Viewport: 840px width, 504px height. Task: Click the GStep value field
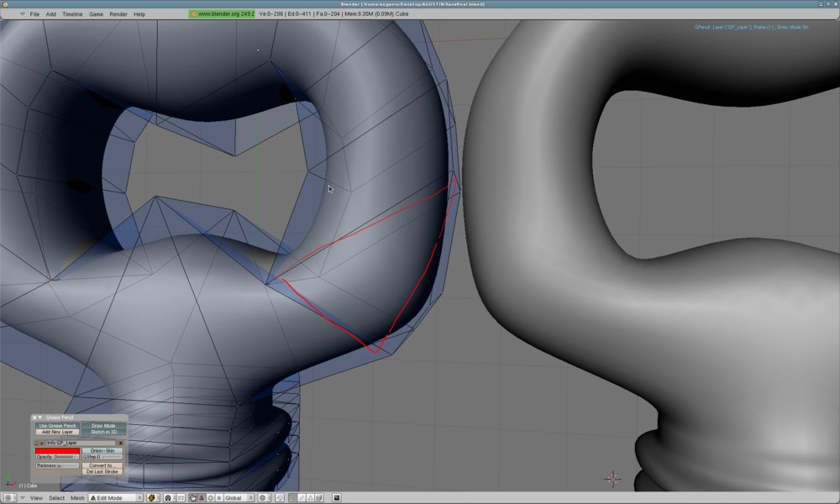(x=102, y=457)
